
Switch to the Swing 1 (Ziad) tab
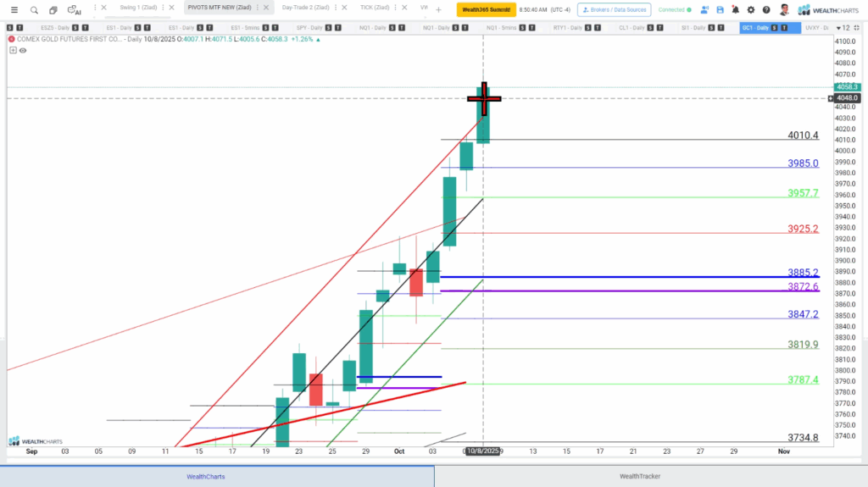click(x=139, y=8)
